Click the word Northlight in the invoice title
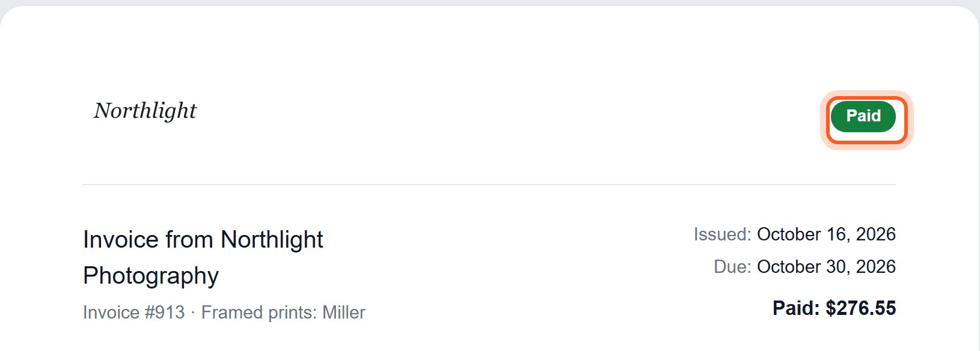The width and height of the screenshot is (980, 351). (x=272, y=239)
